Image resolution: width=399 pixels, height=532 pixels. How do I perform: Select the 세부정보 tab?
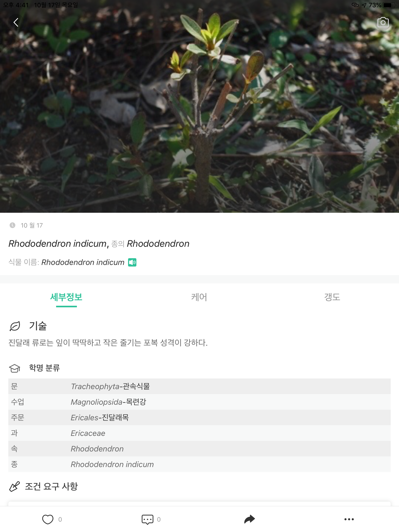(66, 297)
